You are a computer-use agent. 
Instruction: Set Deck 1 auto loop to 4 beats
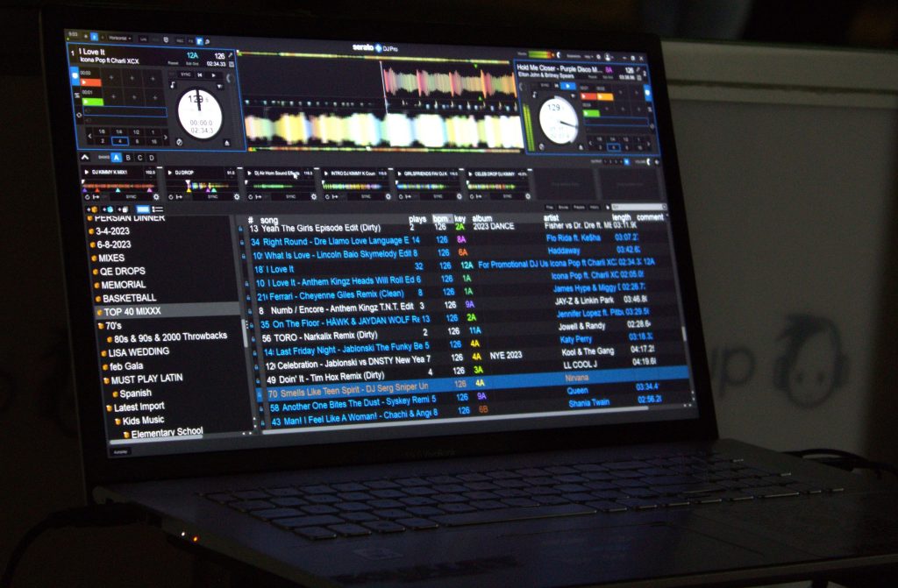click(x=119, y=141)
